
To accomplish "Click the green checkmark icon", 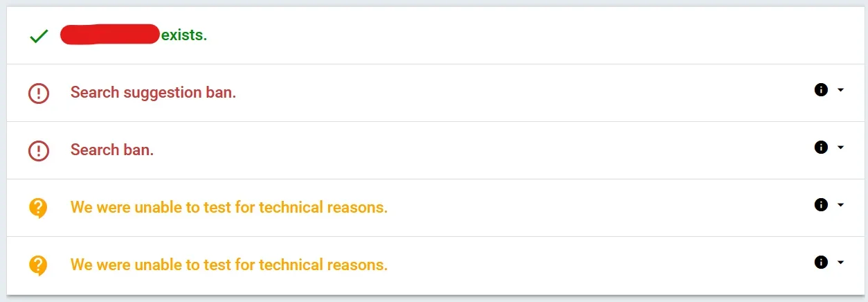I will [x=39, y=36].
